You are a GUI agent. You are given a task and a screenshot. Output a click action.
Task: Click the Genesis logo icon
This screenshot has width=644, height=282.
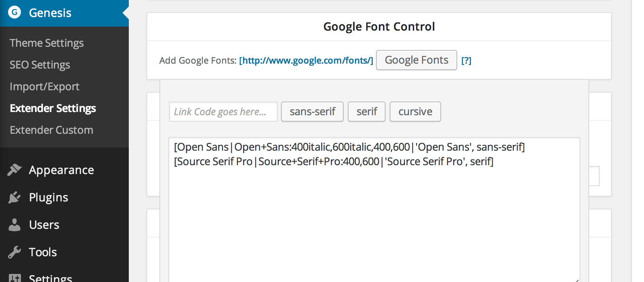pyautogui.click(x=14, y=12)
